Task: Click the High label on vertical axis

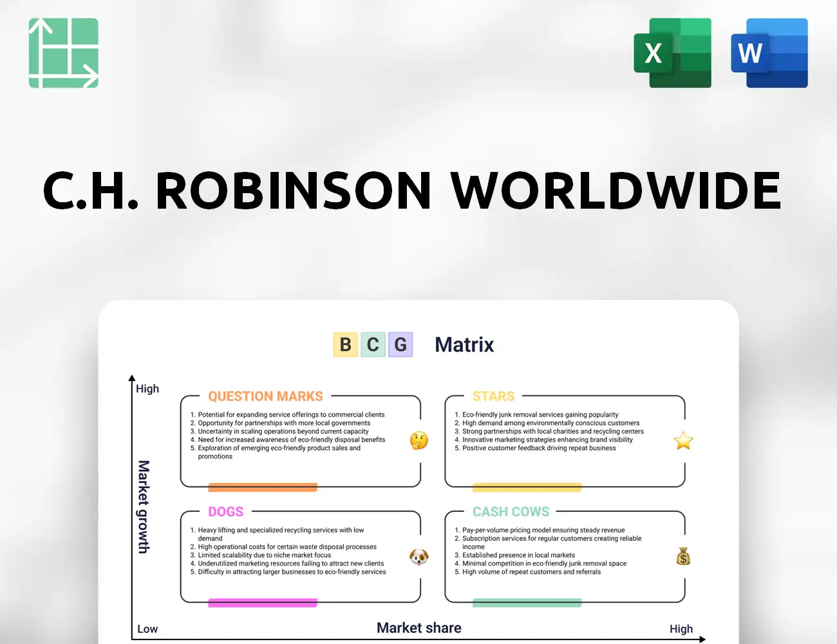Action: [147, 389]
